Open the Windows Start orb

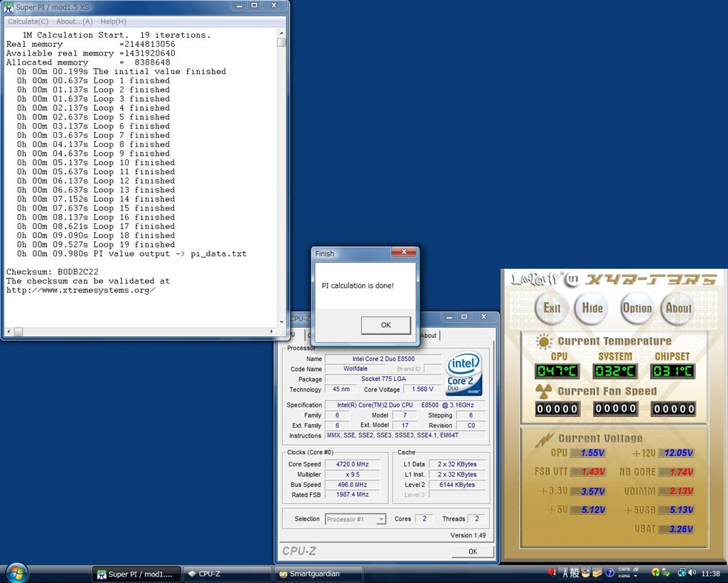(17, 572)
